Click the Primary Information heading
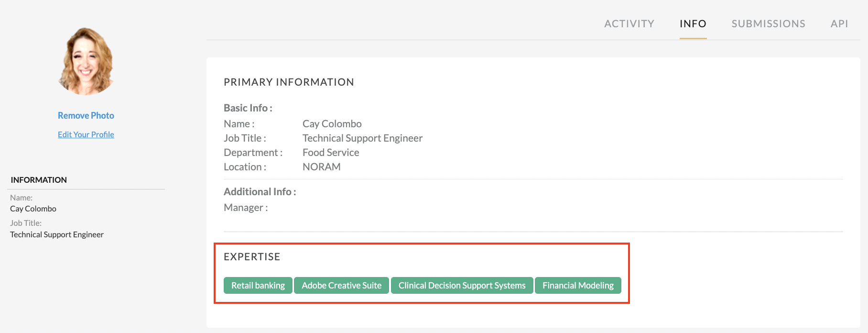 (x=289, y=82)
